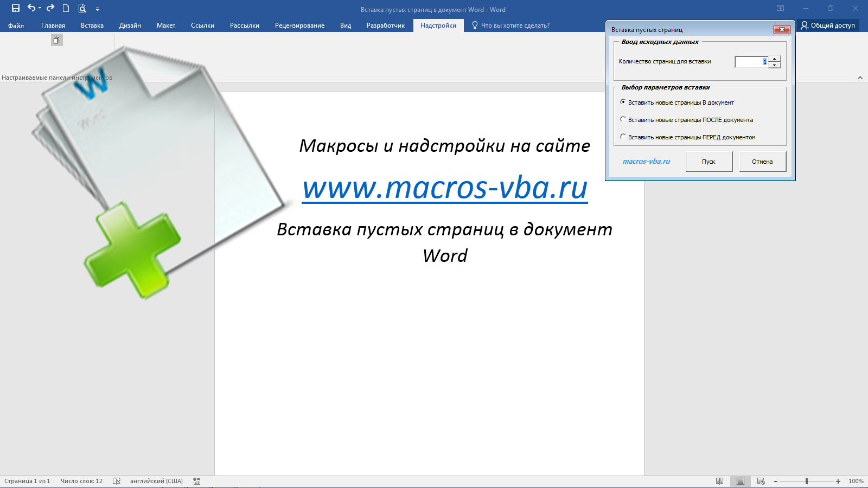Click the Undo arrow icon
This screenshot has width=868, height=488.
[x=31, y=9]
